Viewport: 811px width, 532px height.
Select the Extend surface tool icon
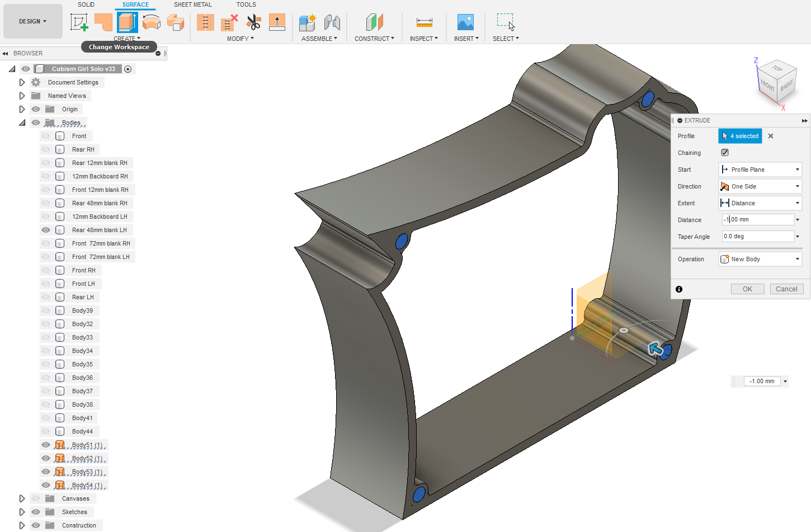[277, 22]
